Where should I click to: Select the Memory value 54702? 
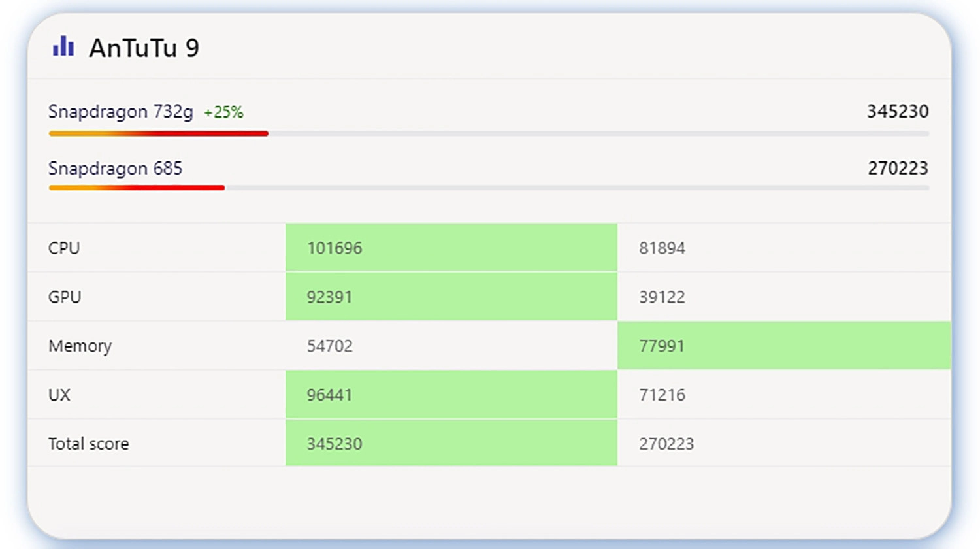tap(330, 346)
